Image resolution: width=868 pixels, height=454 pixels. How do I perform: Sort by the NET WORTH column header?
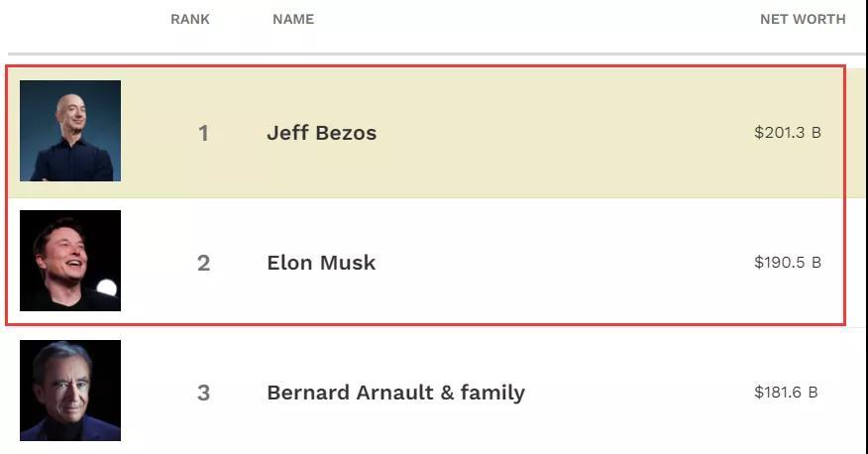point(803,20)
